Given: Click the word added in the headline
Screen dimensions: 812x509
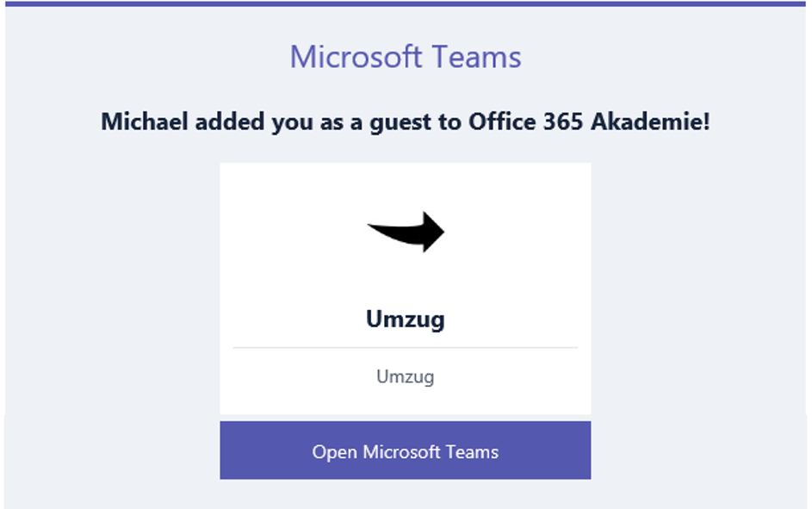Looking at the screenshot, I should coord(230,121).
